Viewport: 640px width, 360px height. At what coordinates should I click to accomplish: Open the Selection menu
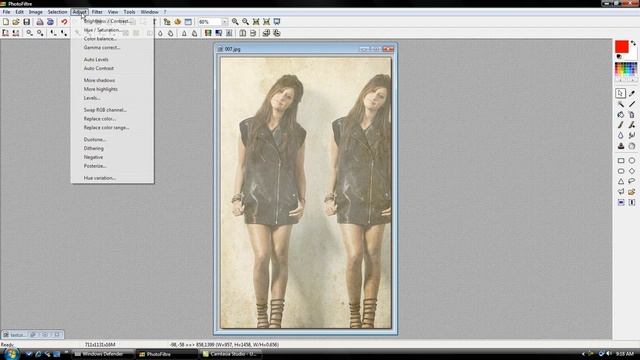(x=58, y=12)
